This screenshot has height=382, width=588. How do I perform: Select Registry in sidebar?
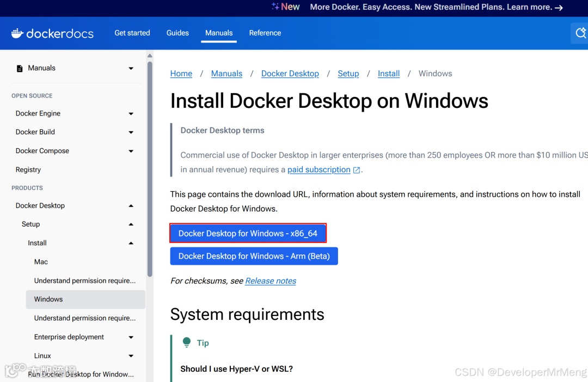coord(28,169)
